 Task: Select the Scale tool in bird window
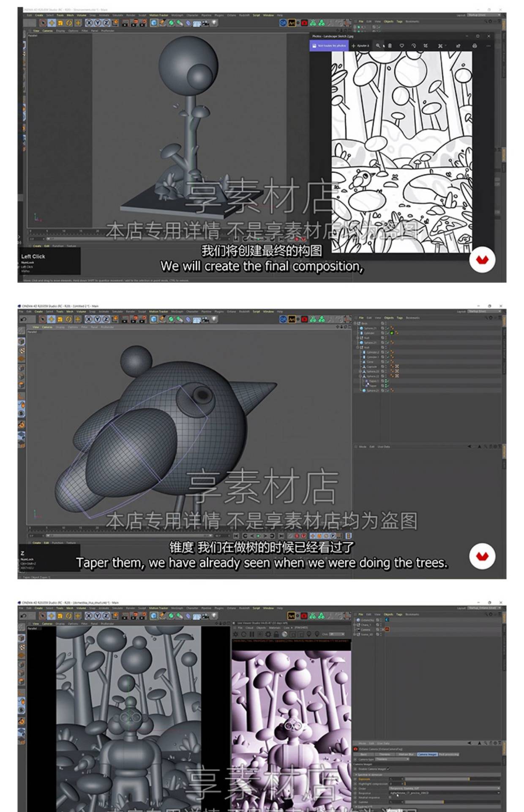(x=60, y=319)
